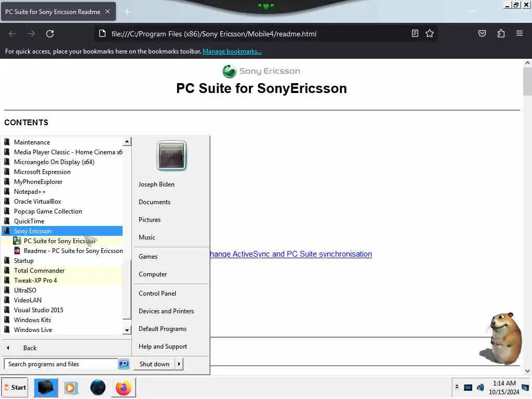Click the page vertical scrollbar thumb
532x399 pixels.
[527, 82]
